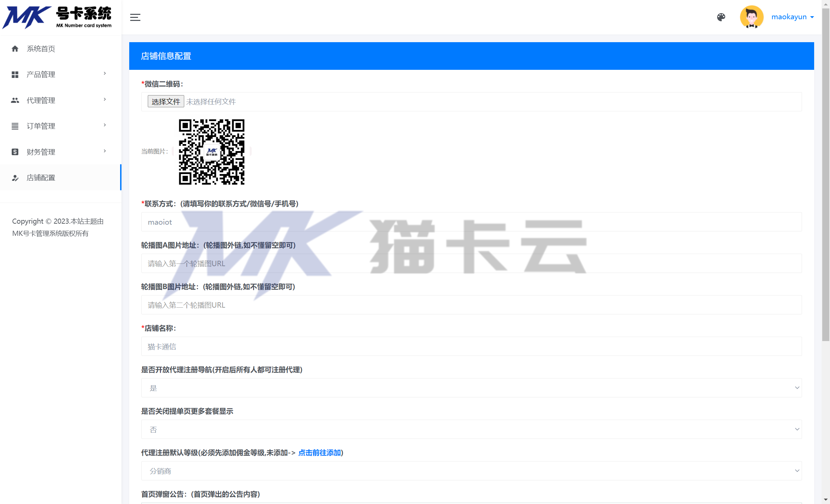
Task: Open the 是否开放代理注册导航 dropdown
Action: point(471,388)
